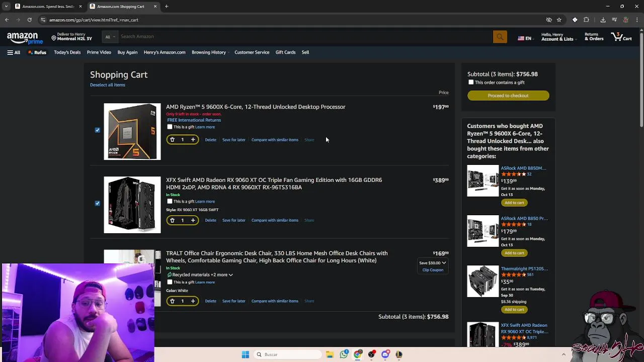The width and height of the screenshot is (644, 362).
Task: Open the browser extensions puzzle icon
Action: 586,20
